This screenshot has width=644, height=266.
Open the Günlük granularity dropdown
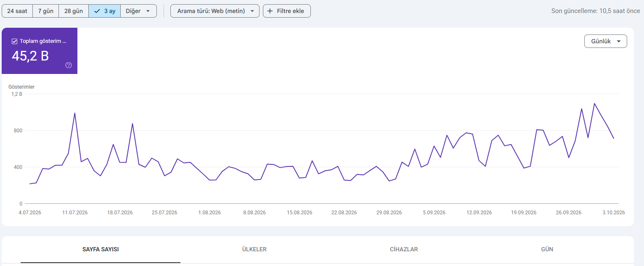click(606, 41)
